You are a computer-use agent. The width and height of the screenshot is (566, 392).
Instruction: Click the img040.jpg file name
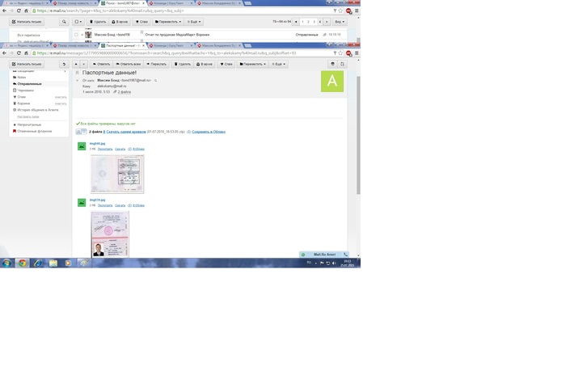(98, 144)
